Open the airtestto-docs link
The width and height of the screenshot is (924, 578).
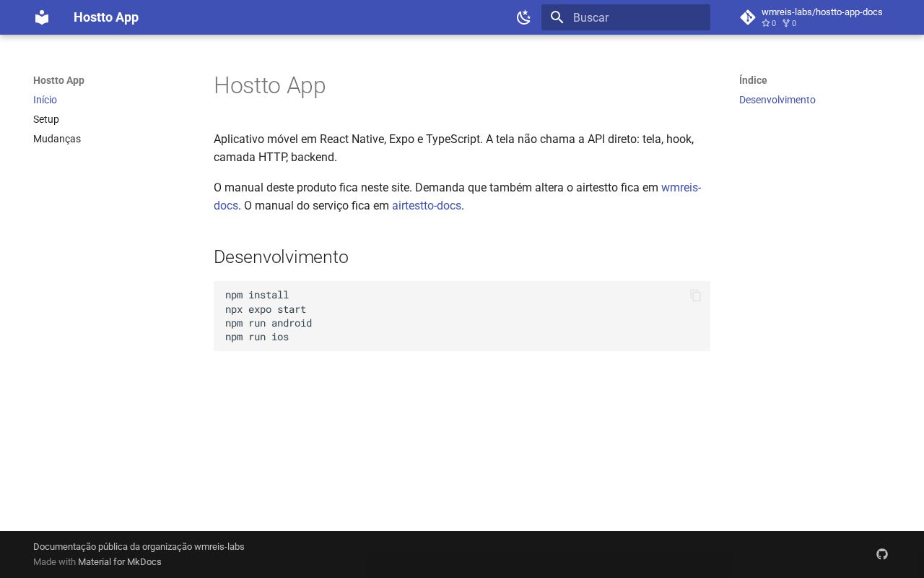point(427,206)
